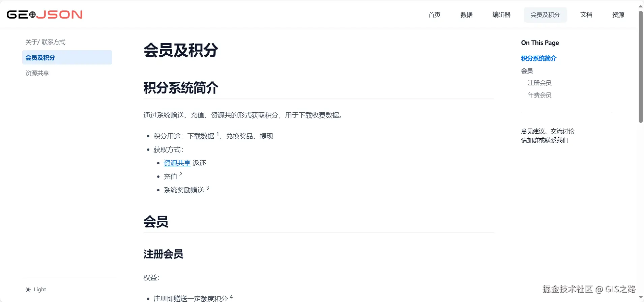The height and width of the screenshot is (302, 644).
Task: Click footnote 2 after 充值
Action: click(x=181, y=174)
